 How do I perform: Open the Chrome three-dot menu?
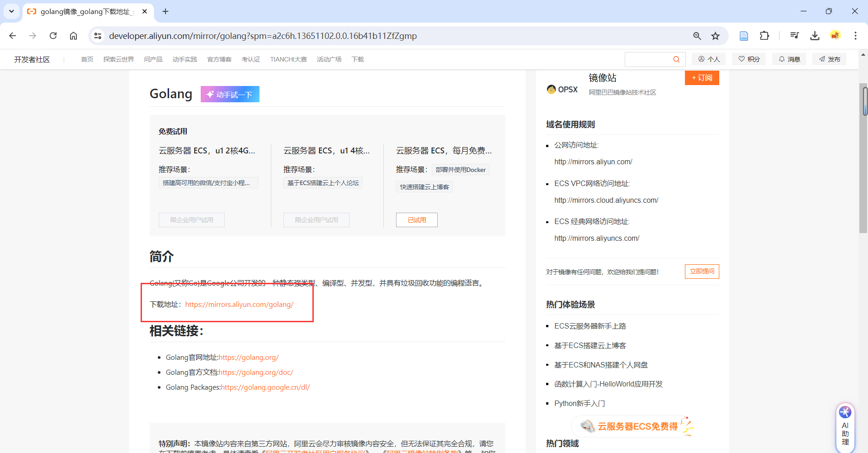tap(855, 36)
